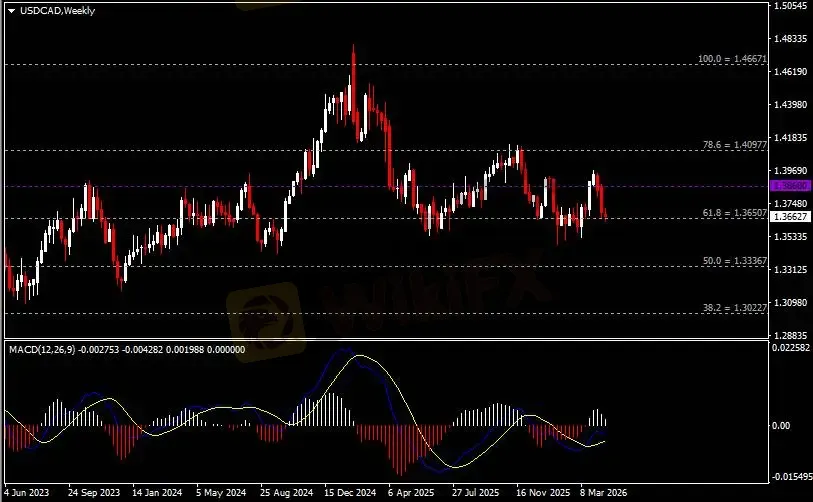
Task: Click the -0.015495 MACD scale value
Action: click(x=792, y=477)
